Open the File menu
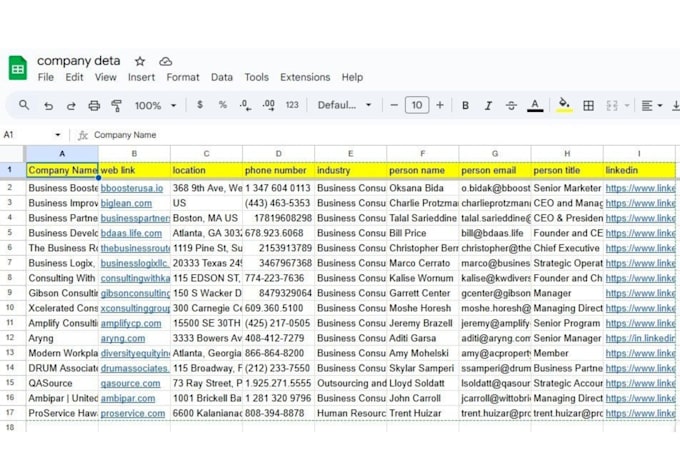The width and height of the screenshot is (680, 459). (46, 77)
